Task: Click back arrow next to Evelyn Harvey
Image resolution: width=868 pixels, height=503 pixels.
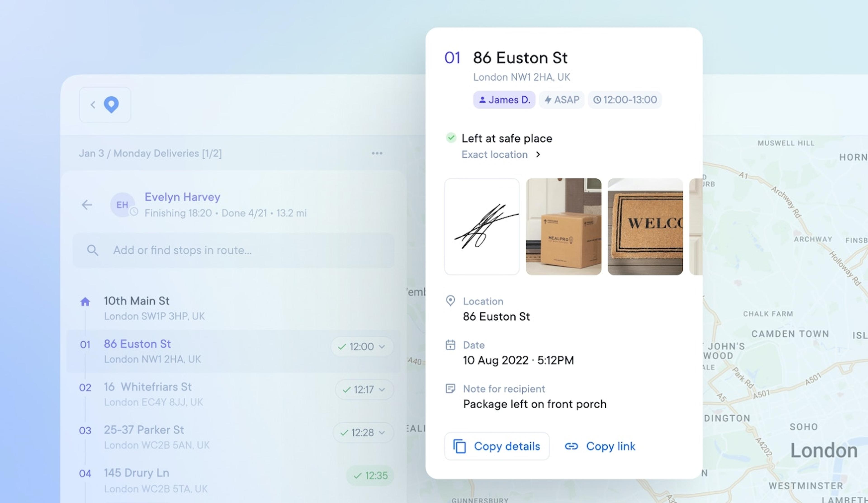Action: tap(87, 205)
